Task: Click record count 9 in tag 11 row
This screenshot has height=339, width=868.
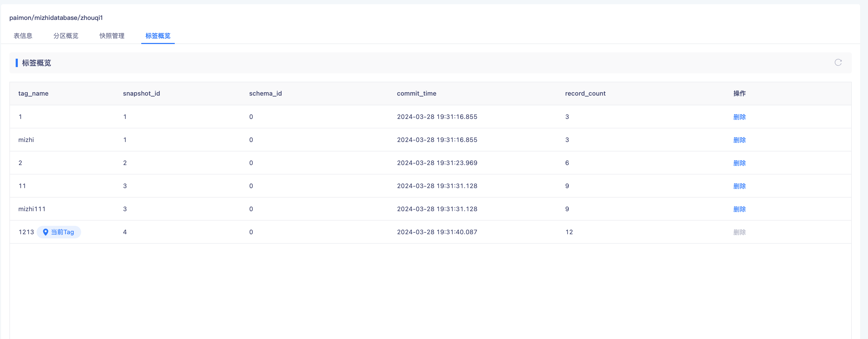Action: [x=567, y=186]
